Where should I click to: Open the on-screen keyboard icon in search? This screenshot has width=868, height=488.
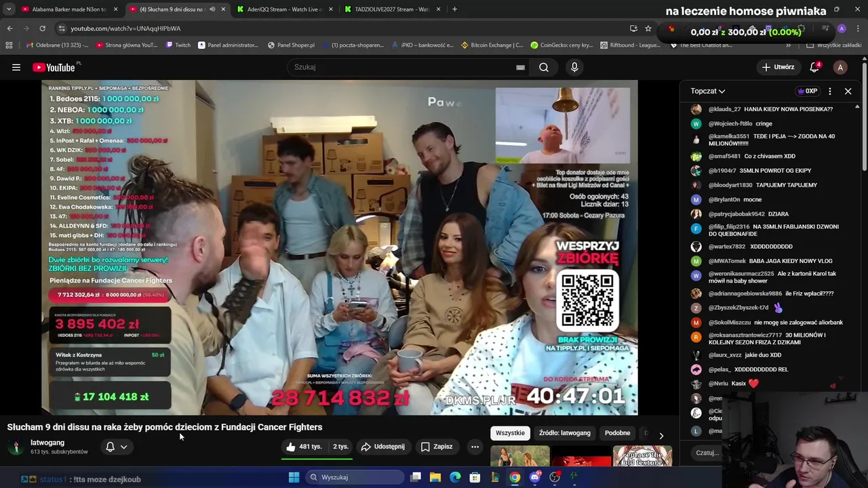(520, 67)
